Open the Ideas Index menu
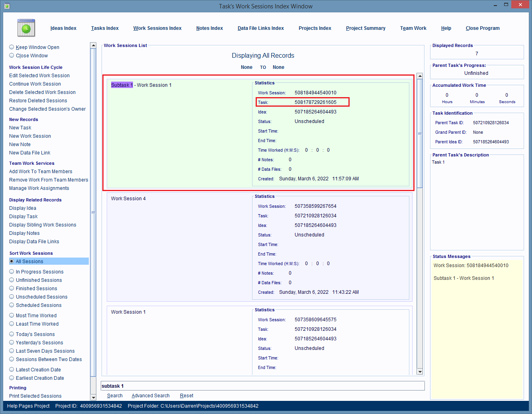 [63, 28]
